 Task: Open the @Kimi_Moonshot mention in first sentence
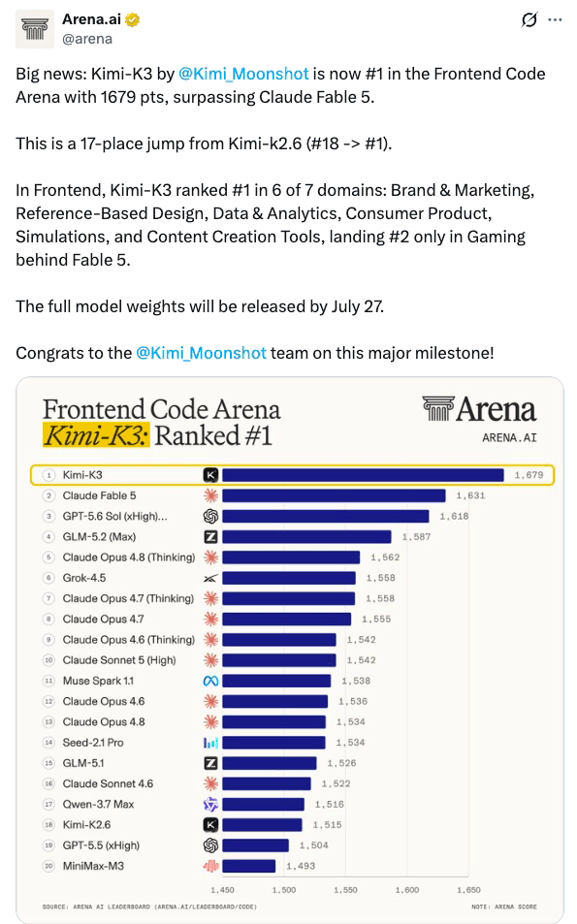(x=243, y=74)
